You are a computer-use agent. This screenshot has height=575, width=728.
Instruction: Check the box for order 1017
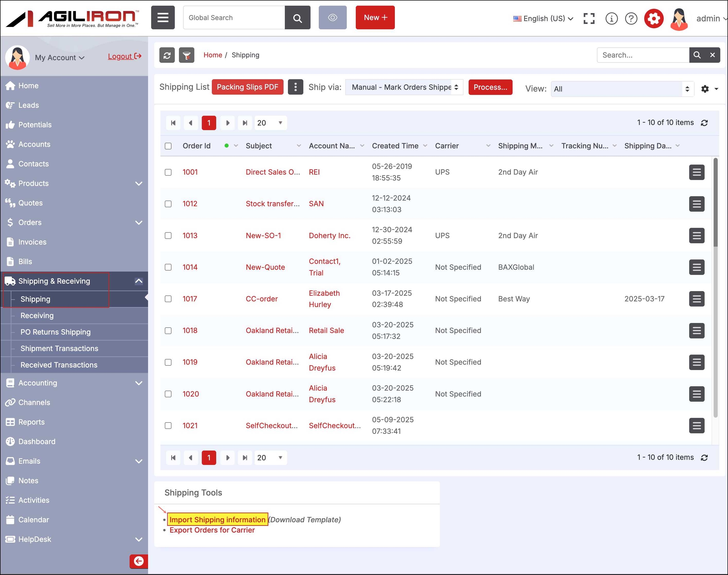tap(168, 299)
